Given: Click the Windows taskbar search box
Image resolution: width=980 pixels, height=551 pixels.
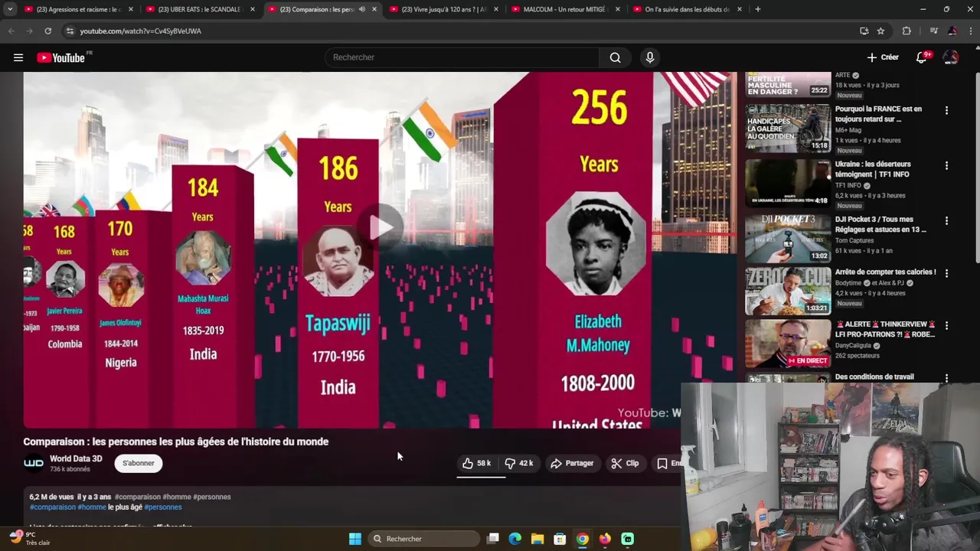Looking at the screenshot, I should click(424, 539).
